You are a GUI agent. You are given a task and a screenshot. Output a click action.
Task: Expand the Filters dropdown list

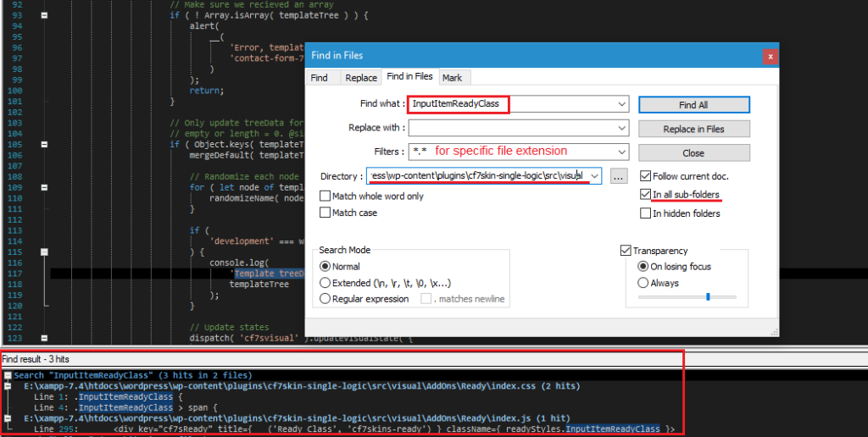pos(622,152)
